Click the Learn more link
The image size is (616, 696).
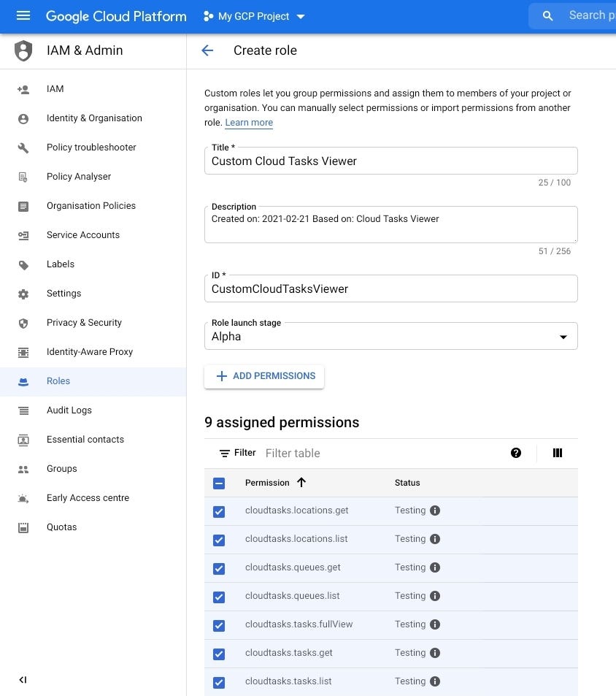[x=248, y=122]
